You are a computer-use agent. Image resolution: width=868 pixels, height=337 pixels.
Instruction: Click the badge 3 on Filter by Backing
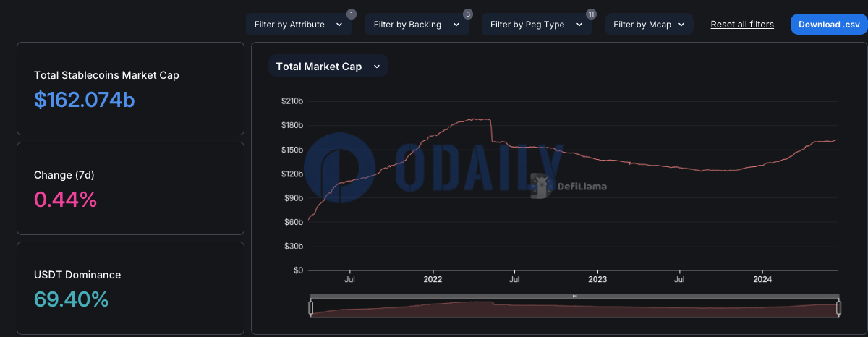(467, 14)
